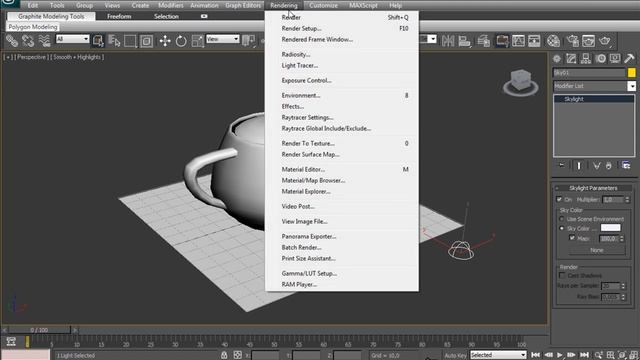Open the View reference coordinate dropdown
Viewport: 640px width, 360px height.
tap(222, 39)
